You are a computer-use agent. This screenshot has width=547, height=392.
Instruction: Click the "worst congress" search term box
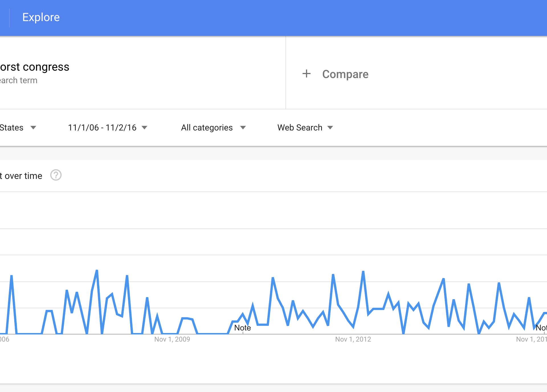(35, 67)
